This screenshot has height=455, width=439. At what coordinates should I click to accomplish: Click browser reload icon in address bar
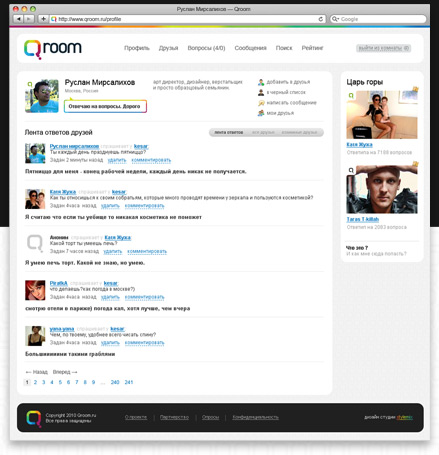pos(321,19)
